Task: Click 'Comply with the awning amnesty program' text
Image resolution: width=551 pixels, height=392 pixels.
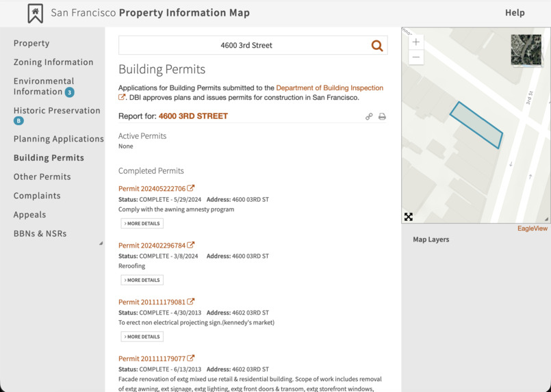Action: (177, 209)
